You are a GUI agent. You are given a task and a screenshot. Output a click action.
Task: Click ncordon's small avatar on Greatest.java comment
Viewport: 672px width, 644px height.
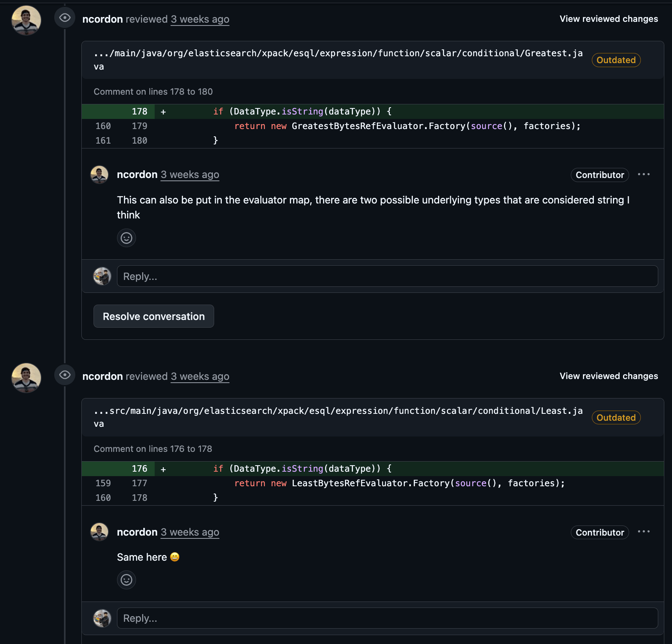(x=99, y=175)
